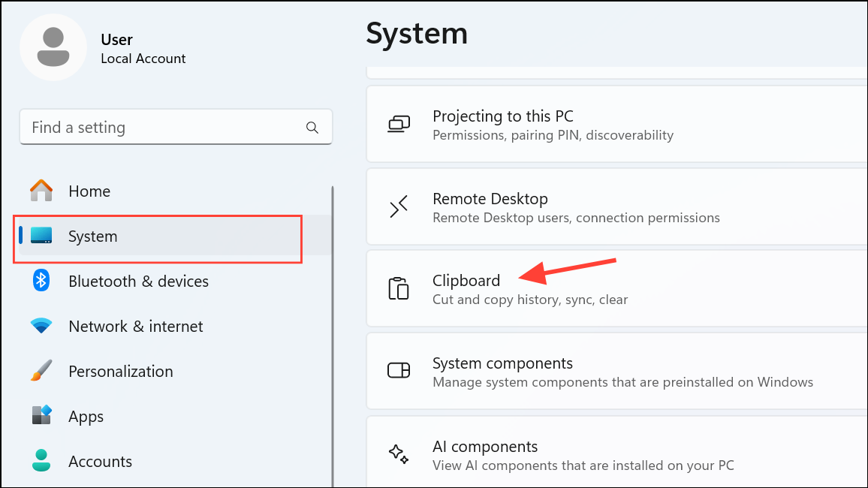Click the Find a setting search box
This screenshot has width=868, height=488.
pos(165,128)
